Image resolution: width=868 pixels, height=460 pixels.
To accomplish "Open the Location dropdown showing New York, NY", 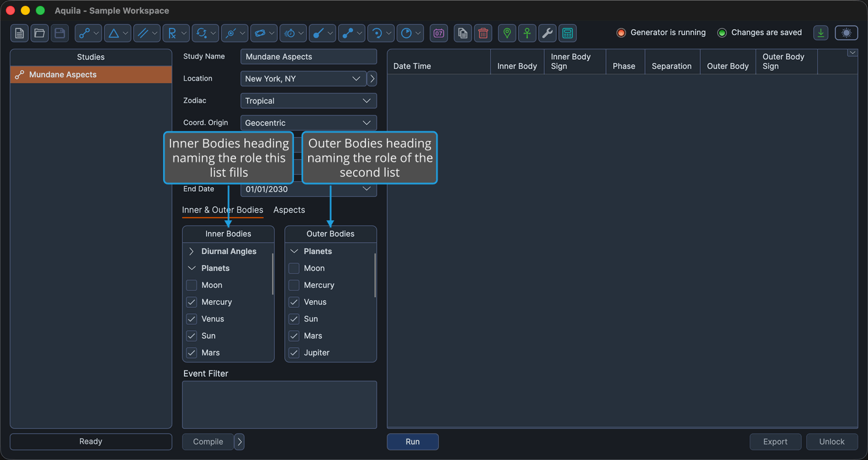I will coord(303,79).
